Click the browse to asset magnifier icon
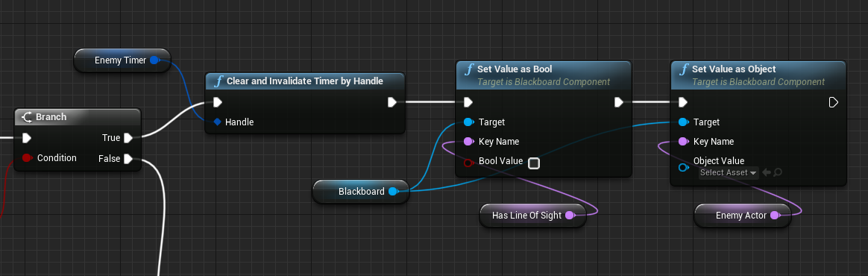The width and height of the screenshot is (868, 276). click(778, 173)
